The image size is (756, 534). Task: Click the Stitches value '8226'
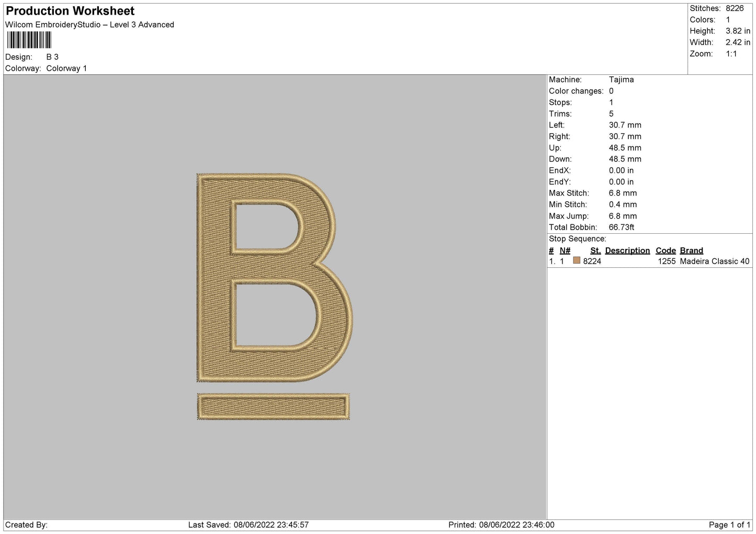click(x=735, y=8)
